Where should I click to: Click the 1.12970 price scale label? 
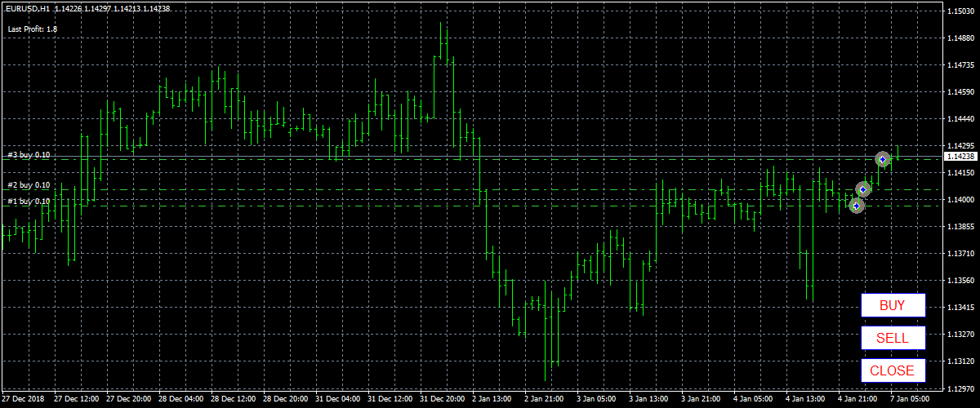click(x=960, y=388)
